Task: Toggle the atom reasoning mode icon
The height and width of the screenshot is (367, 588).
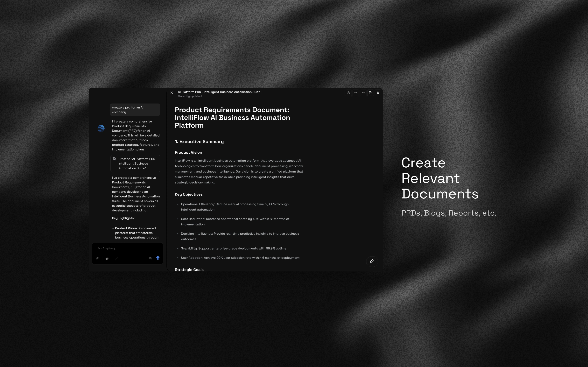Action: [x=151, y=258]
